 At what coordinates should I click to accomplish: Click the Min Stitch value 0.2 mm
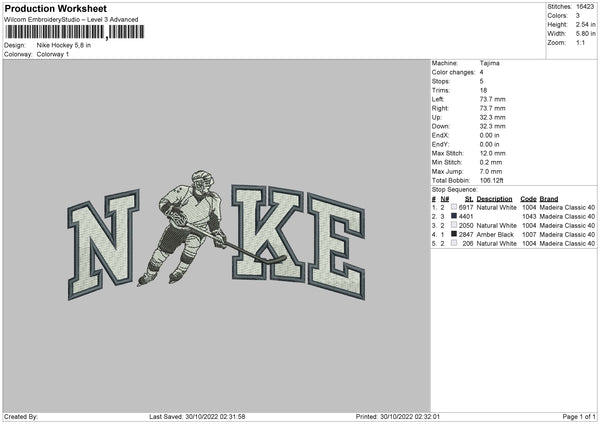[491, 162]
